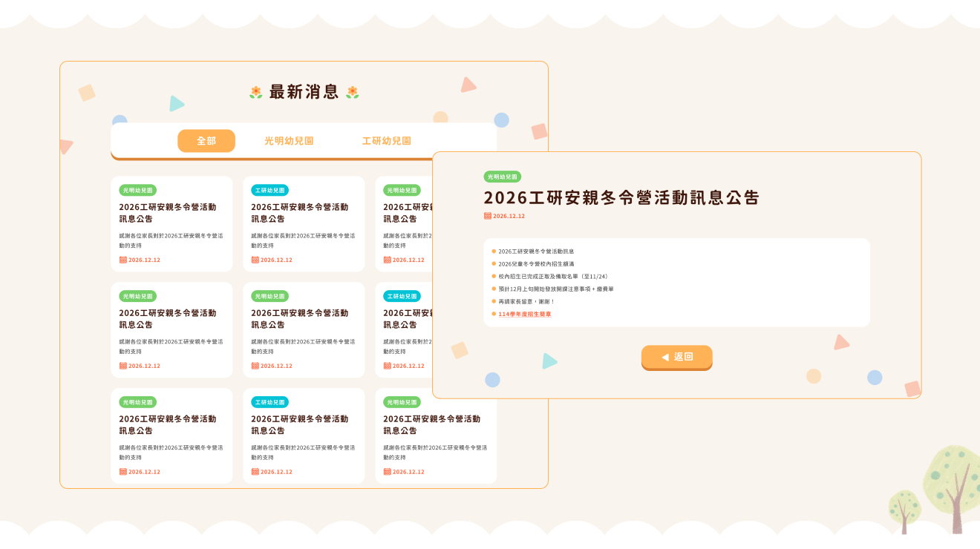Click the 2026兒童冬令營校內招生額滿 bullet item
Viewport: 980px width, 549px height.
536,264
